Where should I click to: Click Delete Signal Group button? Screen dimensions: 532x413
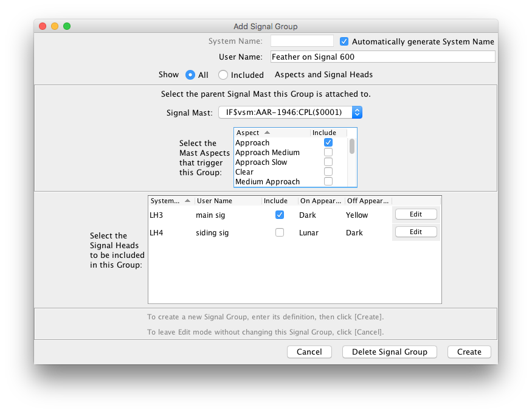point(389,352)
